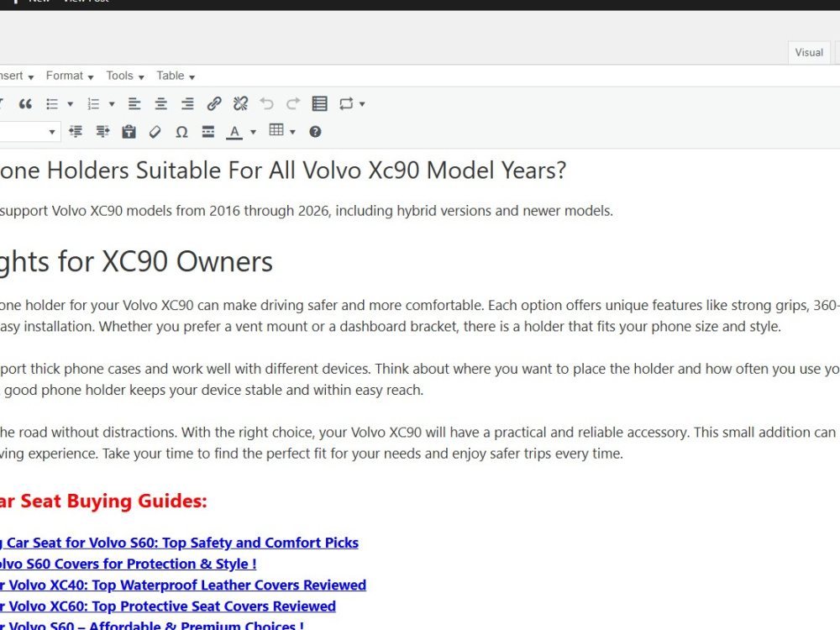Align text center
840x630 pixels.
[x=160, y=104]
